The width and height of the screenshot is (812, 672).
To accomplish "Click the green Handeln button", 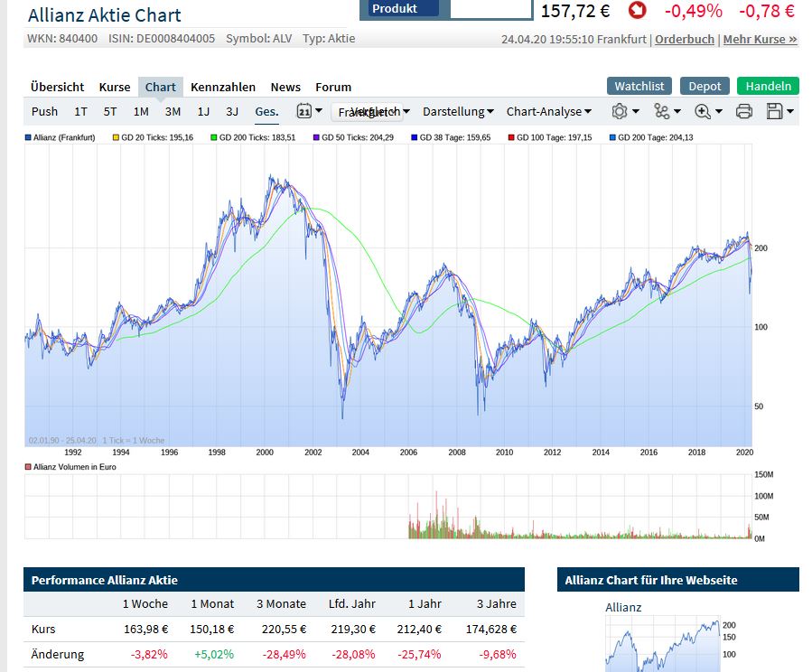I will point(768,86).
